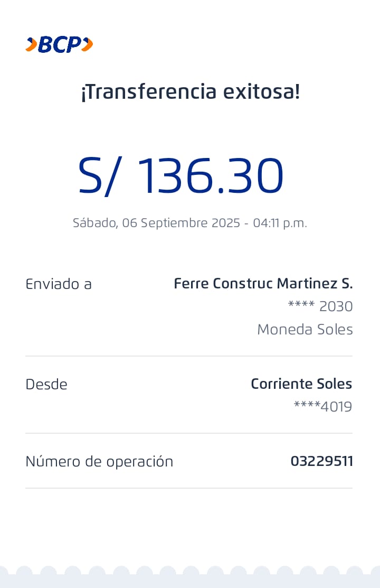The height and width of the screenshot is (588, 380).
Task: Click the blue BCP letters in the logo
Action: coord(59,45)
